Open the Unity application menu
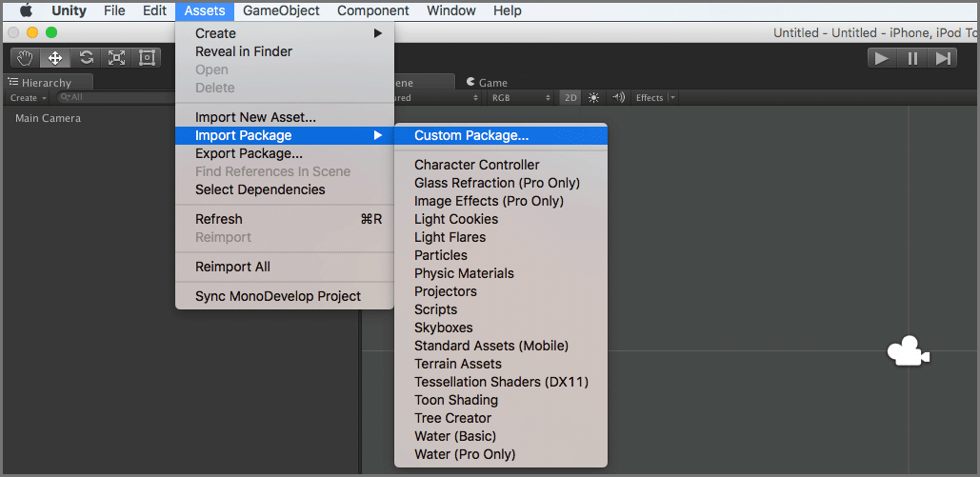The width and height of the screenshot is (980, 477). pos(69,10)
